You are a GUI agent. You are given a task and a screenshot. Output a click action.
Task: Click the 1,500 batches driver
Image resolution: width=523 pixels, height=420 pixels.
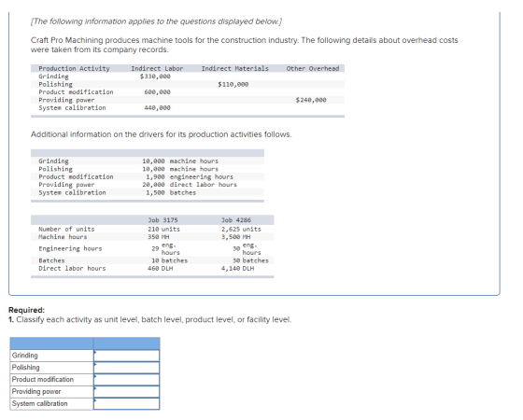(171, 192)
